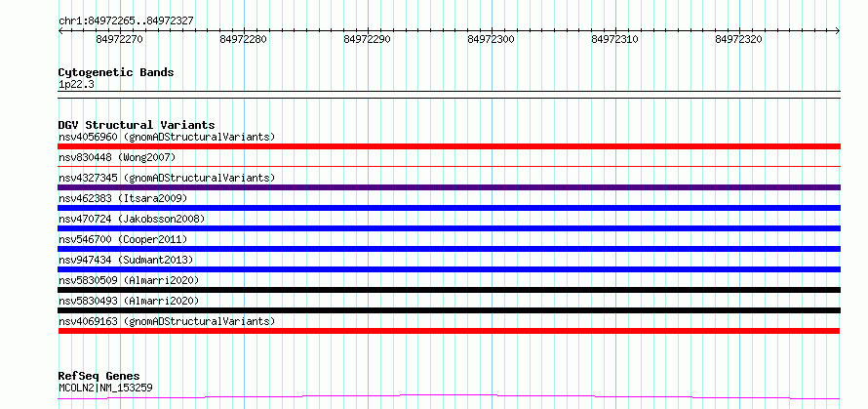Click the magenta MCOLN2 gene line
The height and width of the screenshot is (409, 868).
tap(449, 396)
